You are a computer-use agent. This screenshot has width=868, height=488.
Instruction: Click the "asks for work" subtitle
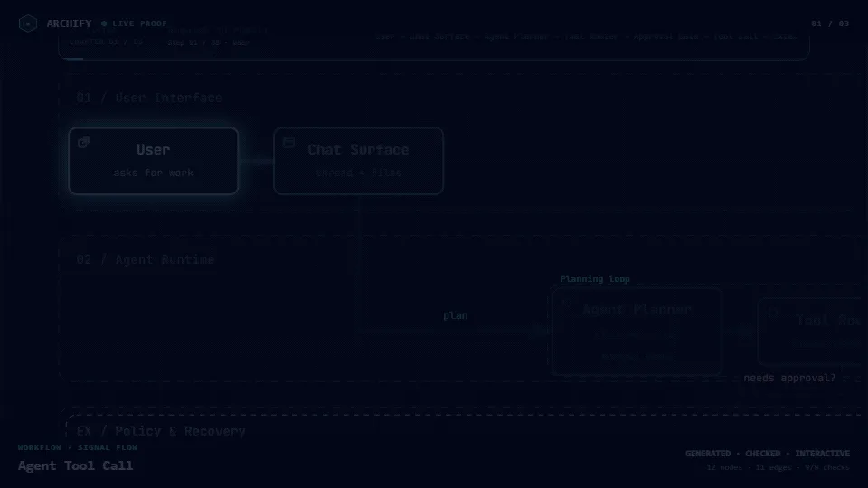coord(154,173)
